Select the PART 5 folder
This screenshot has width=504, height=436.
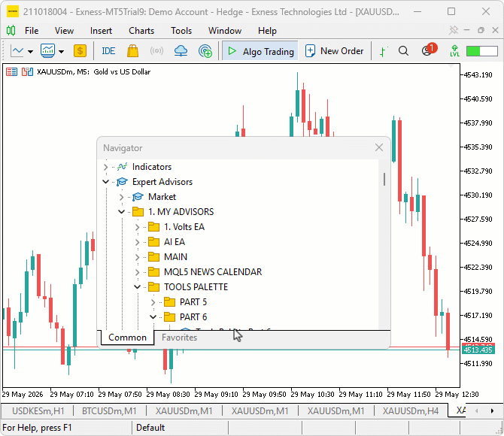193,302
